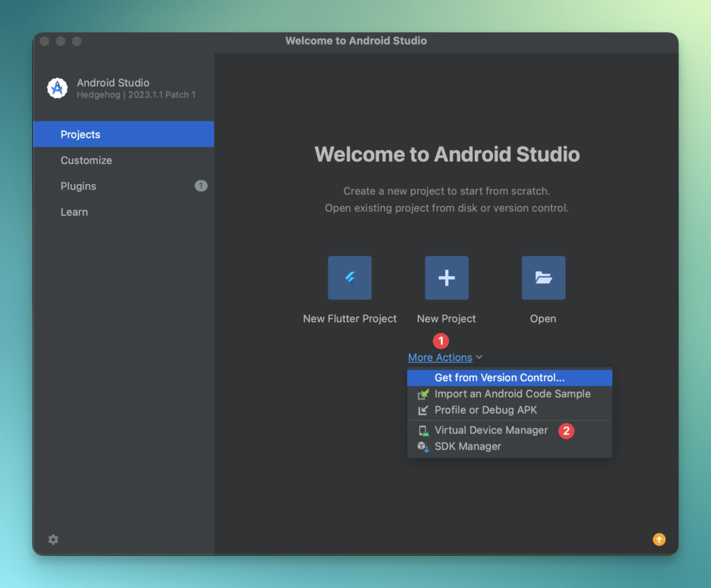Click the New Project label text

446,319
